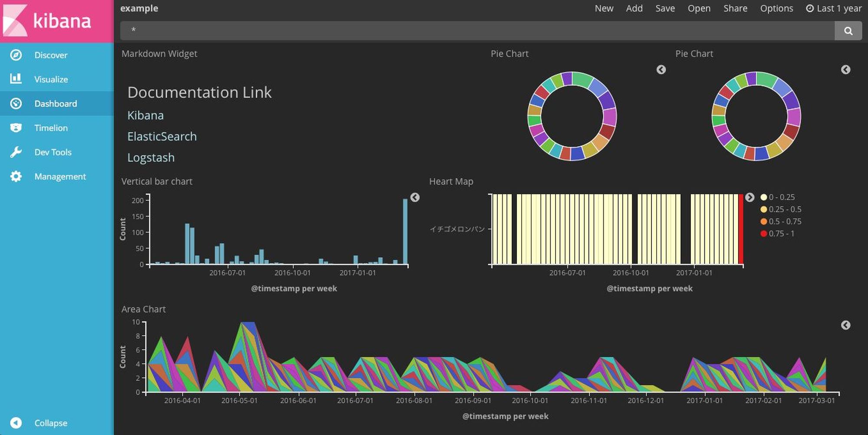Click Open to load a dashboard
Viewport: 868px width, 435px height.
point(699,9)
